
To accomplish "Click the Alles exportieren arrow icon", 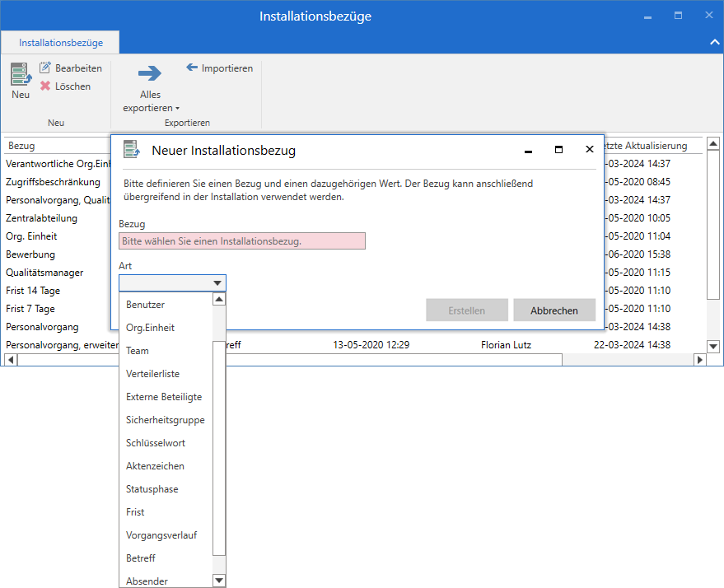I will tap(149, 74).
